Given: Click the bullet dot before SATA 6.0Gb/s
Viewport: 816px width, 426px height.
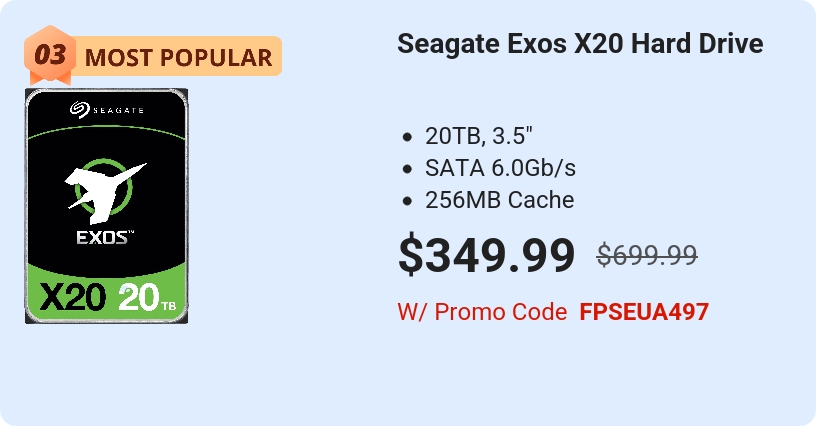Looking at the screenshot, I should [407, 169].
